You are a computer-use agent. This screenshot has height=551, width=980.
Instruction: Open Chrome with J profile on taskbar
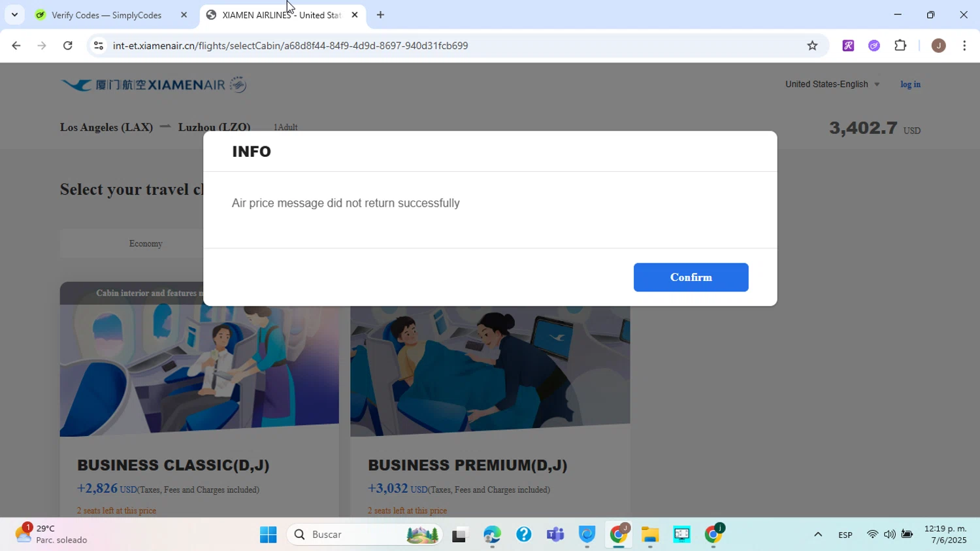pyautogui.click(x=619, y=535)
